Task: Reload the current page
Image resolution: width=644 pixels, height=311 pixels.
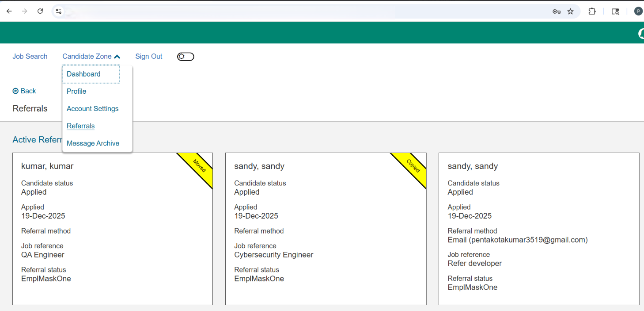Action: 40,12
